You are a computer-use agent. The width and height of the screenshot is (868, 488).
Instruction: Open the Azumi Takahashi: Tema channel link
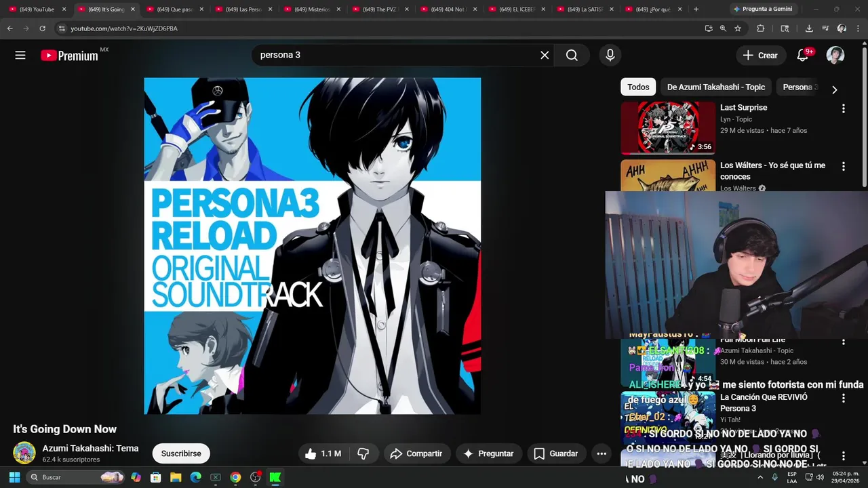pyautogui.click(x=90, y=448)
